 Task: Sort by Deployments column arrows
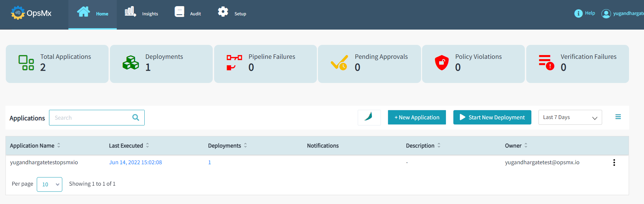pos(245,145)
